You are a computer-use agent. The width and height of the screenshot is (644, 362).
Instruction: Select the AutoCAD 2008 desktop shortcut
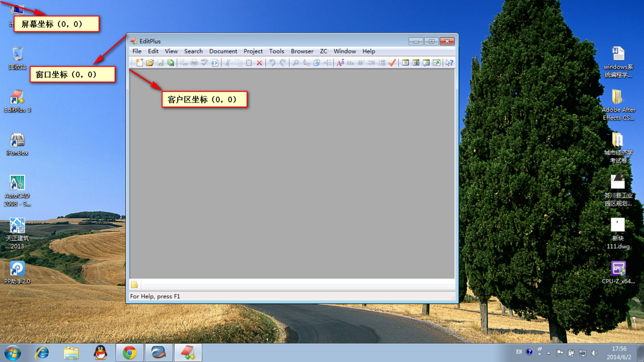pyautogui.click(x=17, y=191)
